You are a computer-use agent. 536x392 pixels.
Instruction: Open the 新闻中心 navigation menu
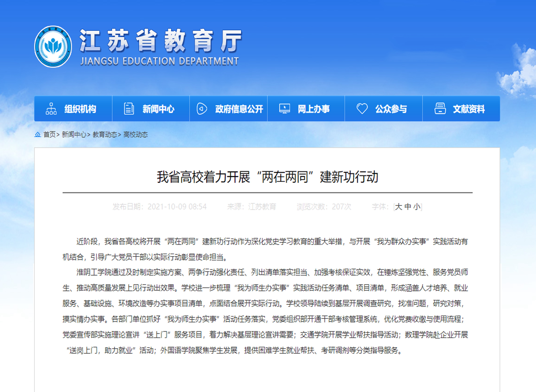[x=151, y=109]
